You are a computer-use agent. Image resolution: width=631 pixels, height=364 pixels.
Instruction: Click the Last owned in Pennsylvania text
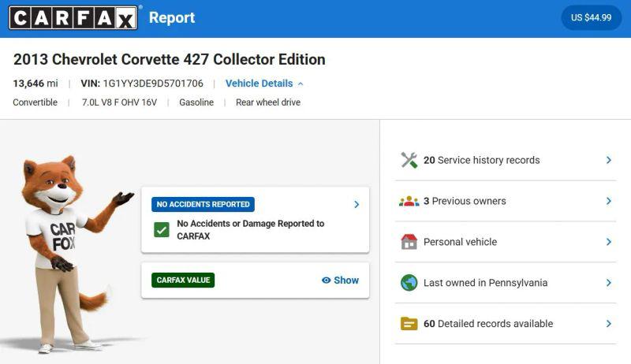point(485,283)
